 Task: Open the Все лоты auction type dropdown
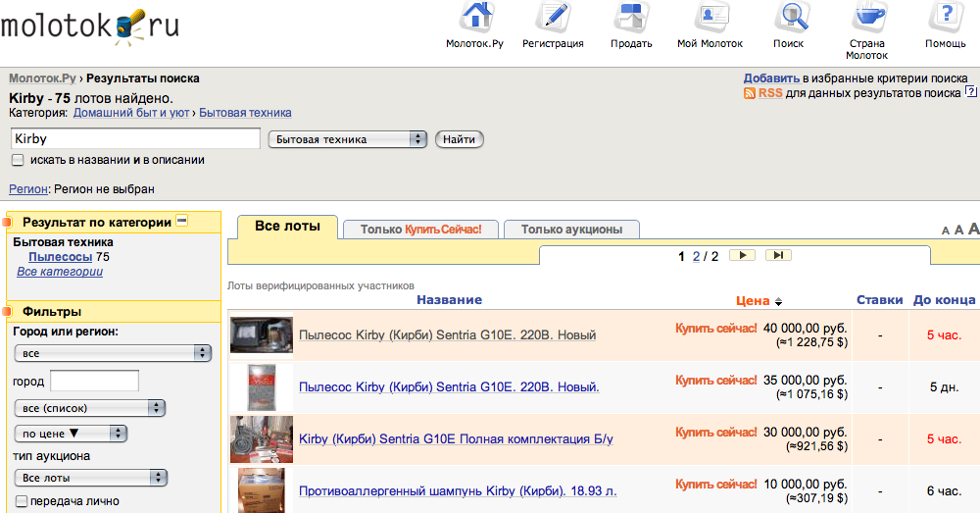[91, 478]
